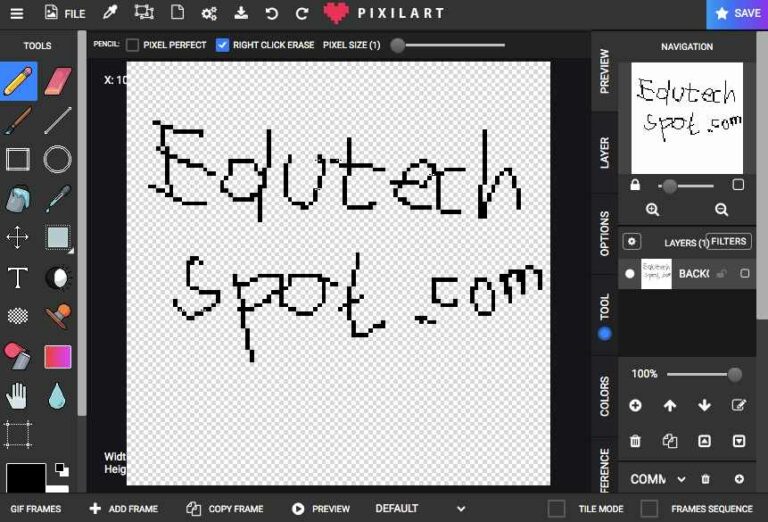The image size is (768, 522).
Task: Select the Blur water drop tool
Action: 57,396
